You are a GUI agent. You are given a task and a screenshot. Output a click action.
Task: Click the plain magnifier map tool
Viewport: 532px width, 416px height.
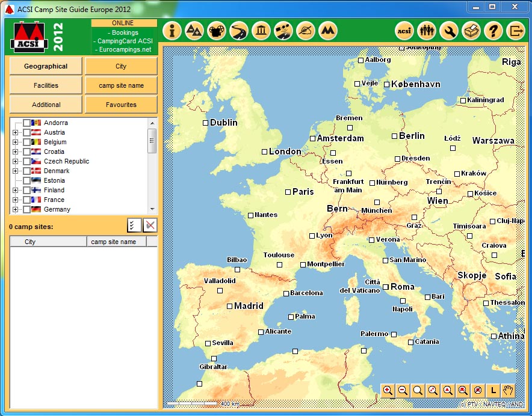pos(418,391)
